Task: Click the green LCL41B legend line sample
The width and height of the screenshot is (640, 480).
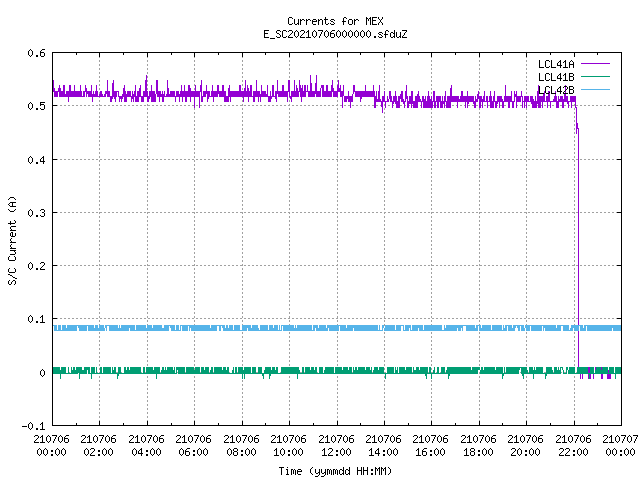Action: pyautogui.click(x=595, y=76)
